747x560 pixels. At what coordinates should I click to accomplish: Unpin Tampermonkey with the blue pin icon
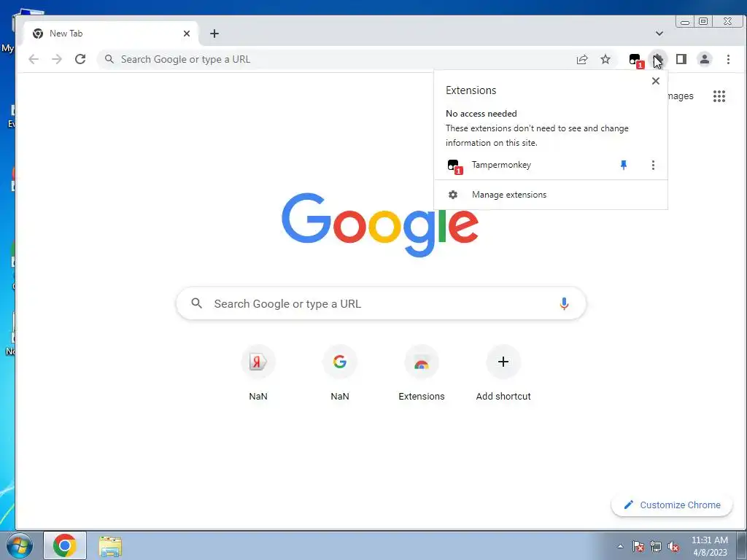click(x=623, y=165)
